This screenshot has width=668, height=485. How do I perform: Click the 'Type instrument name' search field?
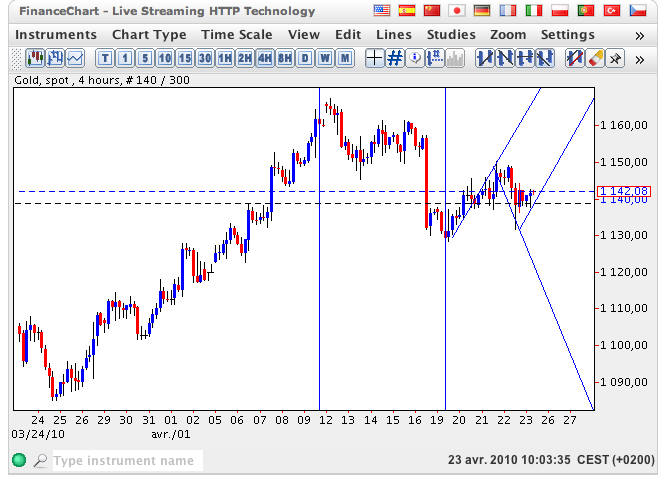pos(126,461)
